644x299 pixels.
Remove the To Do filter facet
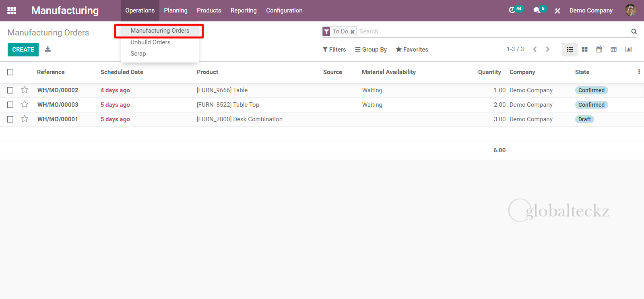coord(353,31)
